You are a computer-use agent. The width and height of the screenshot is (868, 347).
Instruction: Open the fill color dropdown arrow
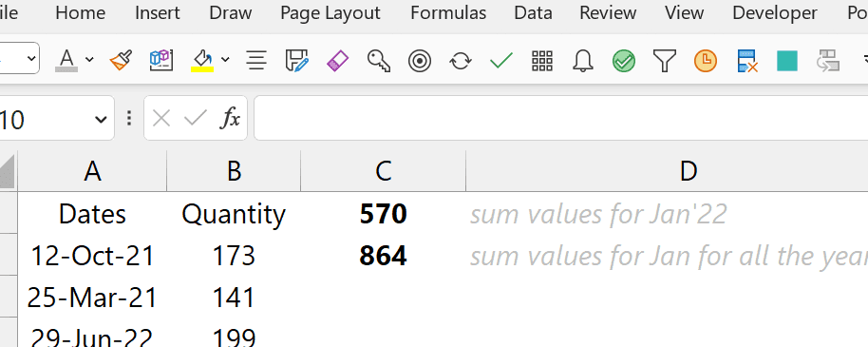click(225, 59)
